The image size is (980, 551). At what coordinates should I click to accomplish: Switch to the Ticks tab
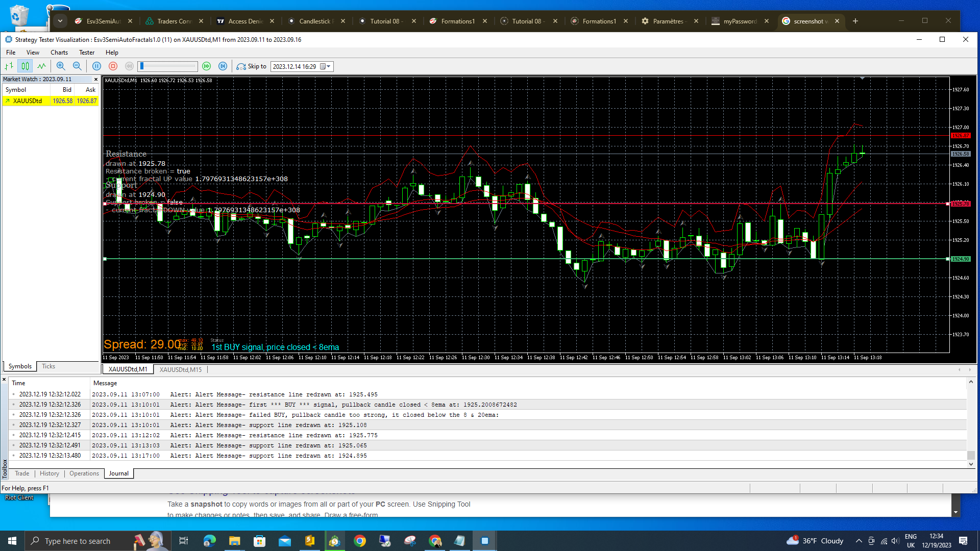point(48,366)
